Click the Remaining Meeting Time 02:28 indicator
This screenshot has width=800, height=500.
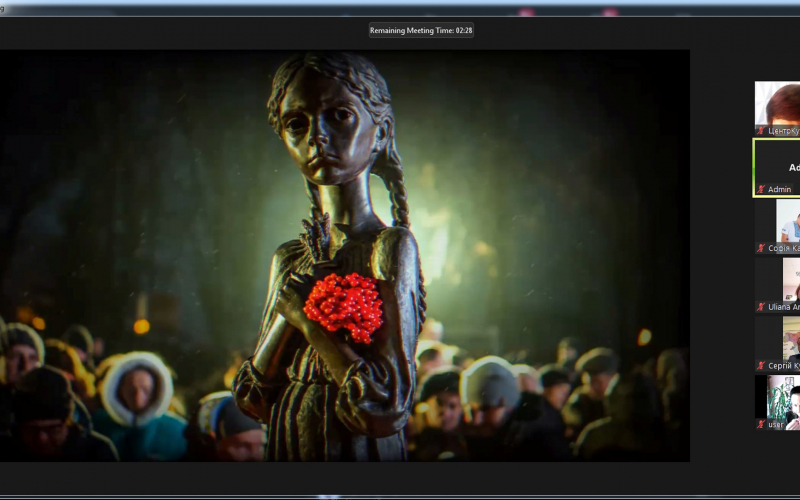pyautogui.click(x=421, y=30)
